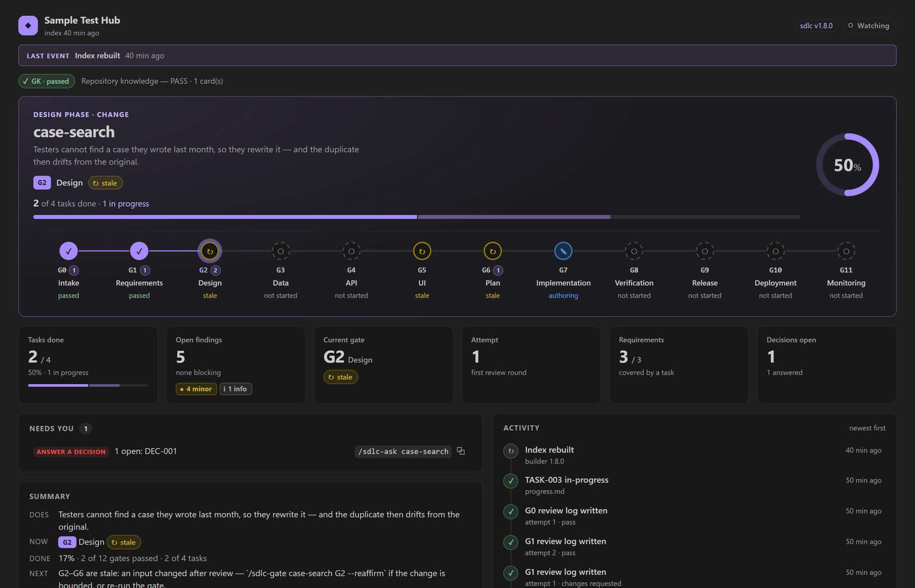
Task: Click the G2 badge in Summary NOW row
Action: (x=67, y=542)
